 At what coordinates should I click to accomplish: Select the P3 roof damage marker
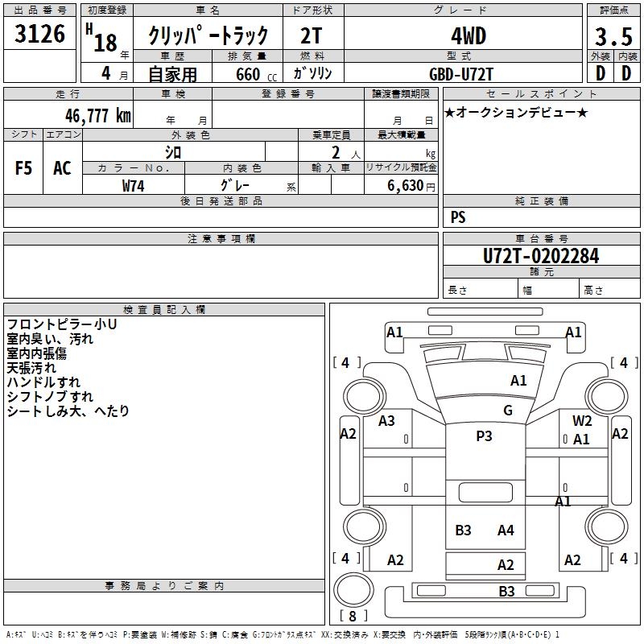[x=484, y=436]
